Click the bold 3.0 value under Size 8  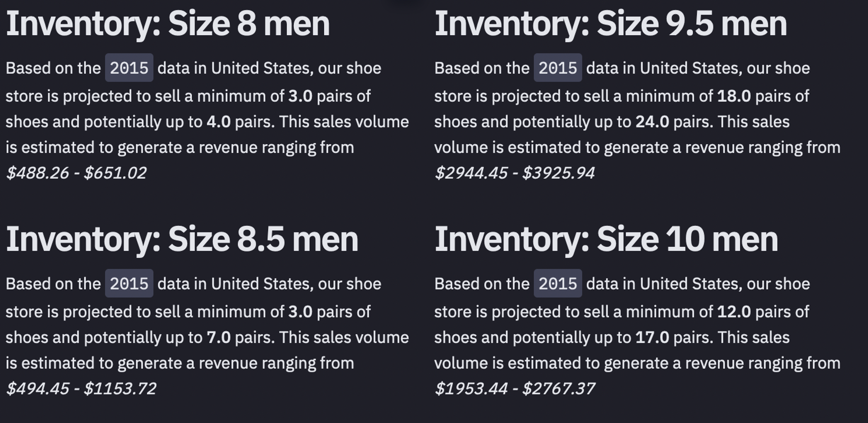pyautogui.click(x=300, y=96)
